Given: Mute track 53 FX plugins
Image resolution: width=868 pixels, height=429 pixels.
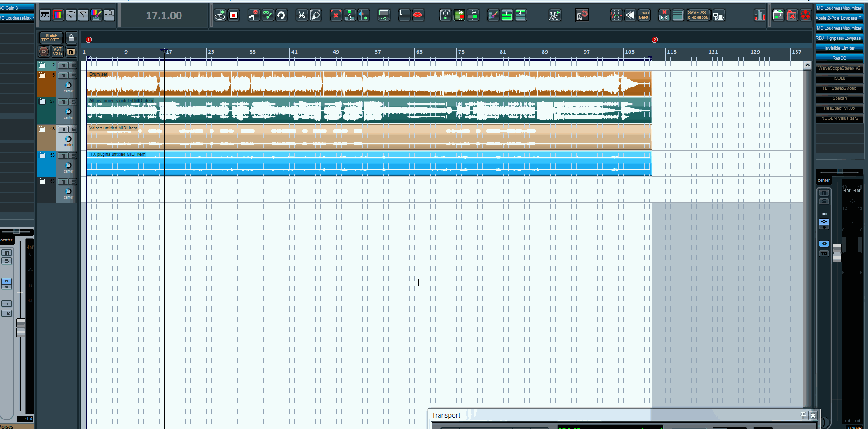Looking at the screenshot, I should point(63,156).
